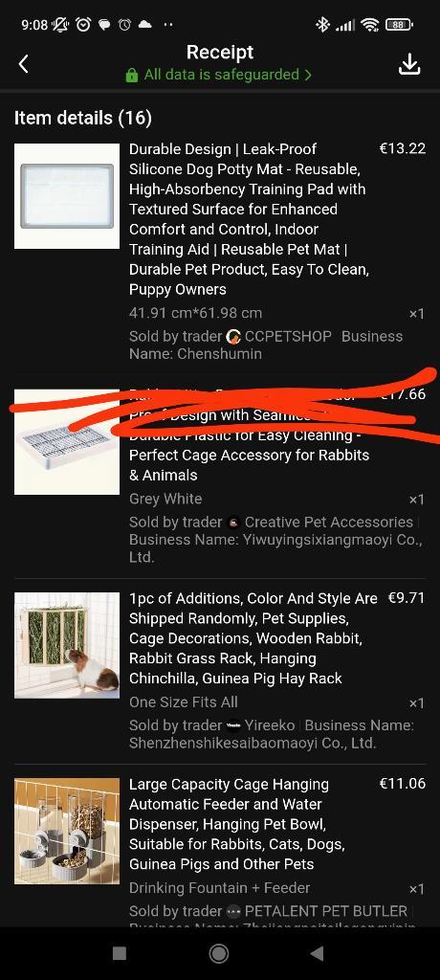Open the rabbit litter tray thumbnail
This screenshot has width=440, height=980.
(67, 442)
